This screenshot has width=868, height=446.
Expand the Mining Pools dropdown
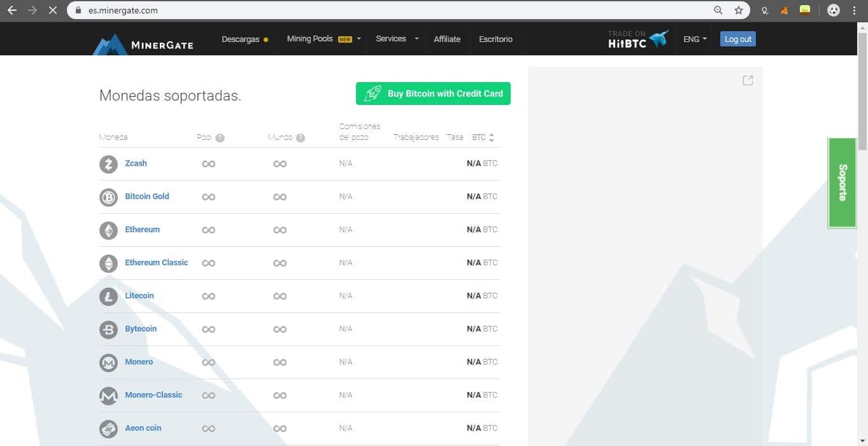point(324,39)
